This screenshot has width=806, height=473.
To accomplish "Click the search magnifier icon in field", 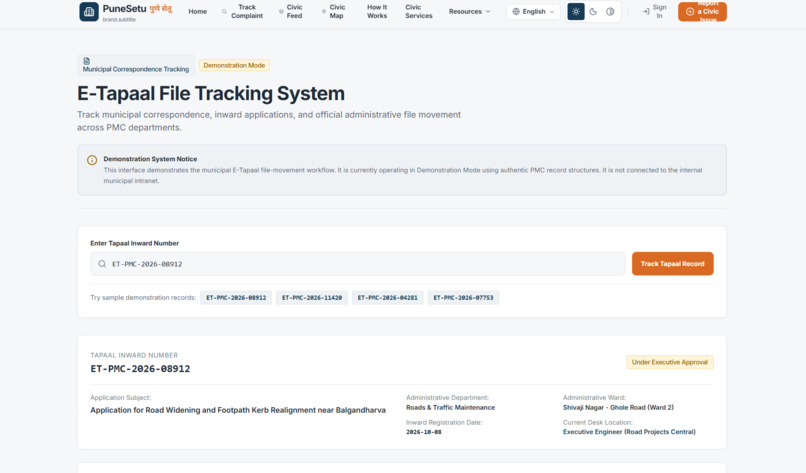I will [102, 264].
